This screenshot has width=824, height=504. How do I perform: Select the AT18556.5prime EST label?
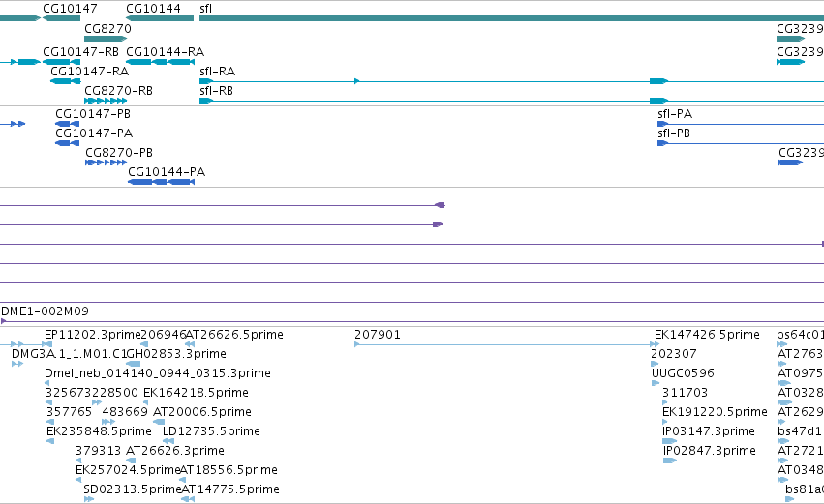tap(229, 470)
